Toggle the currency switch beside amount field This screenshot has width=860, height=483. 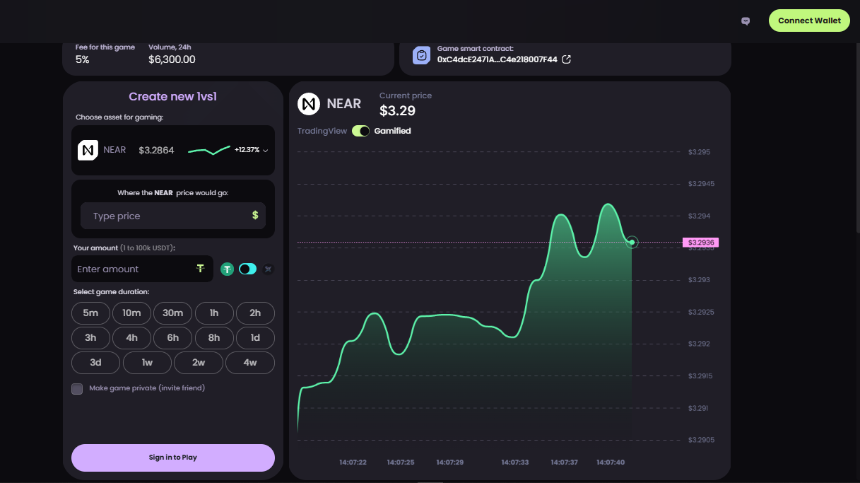247,269
